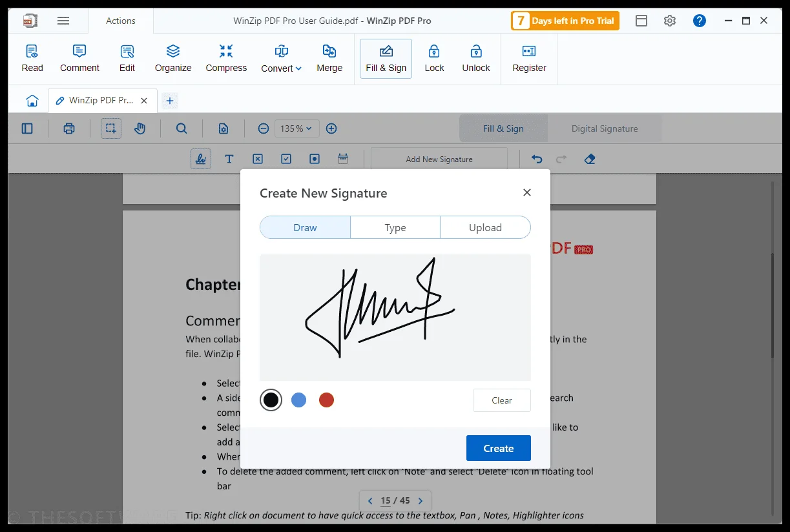This screenshot has height=532, width=790.
Task: Close the Create New Signature dialog
Action: point(527,192)
